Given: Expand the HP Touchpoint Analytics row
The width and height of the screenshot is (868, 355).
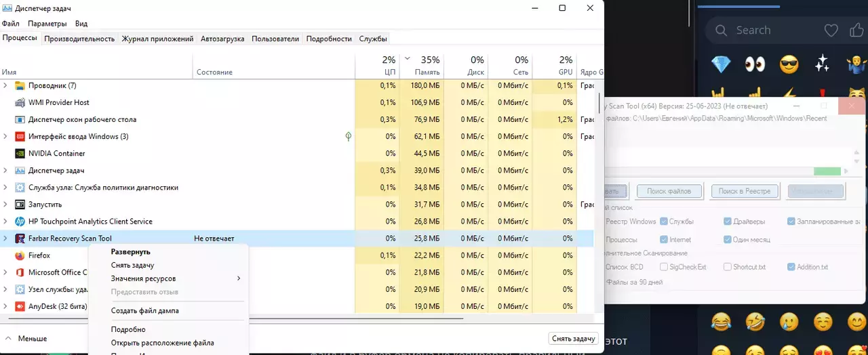Looking at the screenshot, I should pos(5,221).
